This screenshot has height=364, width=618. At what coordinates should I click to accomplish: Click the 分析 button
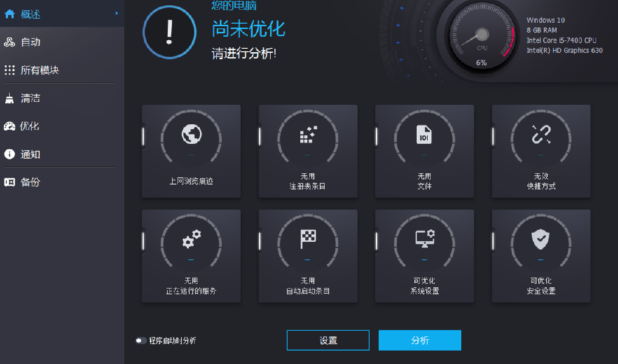tap(420, 340)
